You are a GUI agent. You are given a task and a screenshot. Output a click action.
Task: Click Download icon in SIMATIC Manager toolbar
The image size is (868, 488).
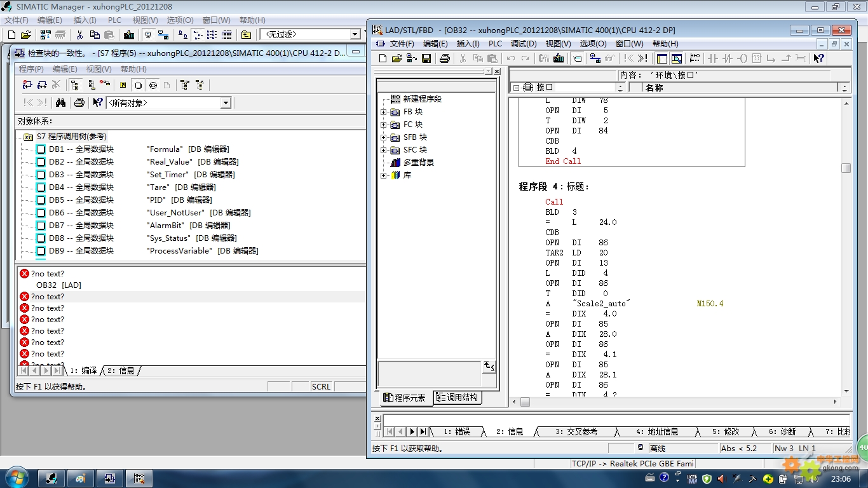pyautogui.click(x=129, y=34)
